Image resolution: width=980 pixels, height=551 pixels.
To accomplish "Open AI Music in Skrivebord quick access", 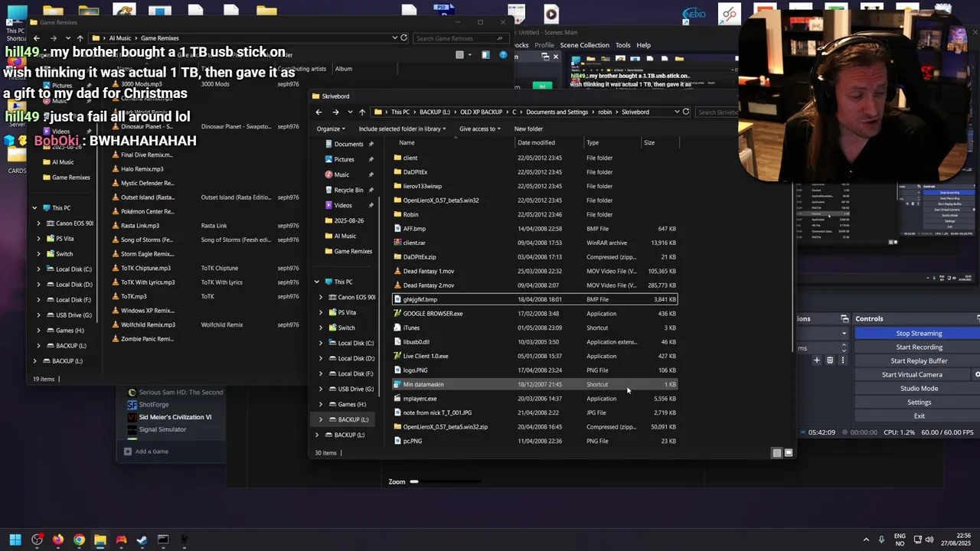I will [345, 236].
